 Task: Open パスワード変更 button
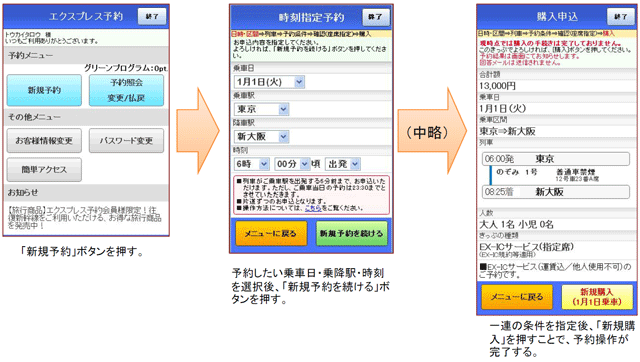[127, 141]
